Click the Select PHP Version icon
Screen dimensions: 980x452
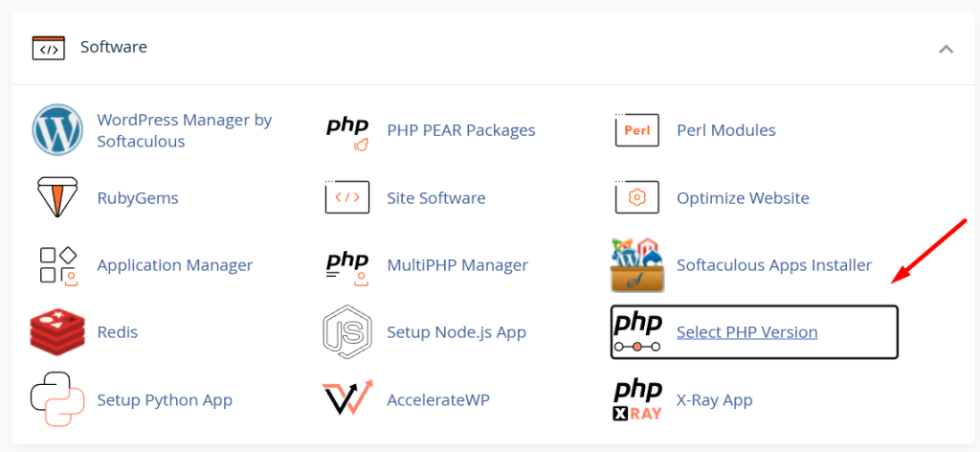coord(636,332)
